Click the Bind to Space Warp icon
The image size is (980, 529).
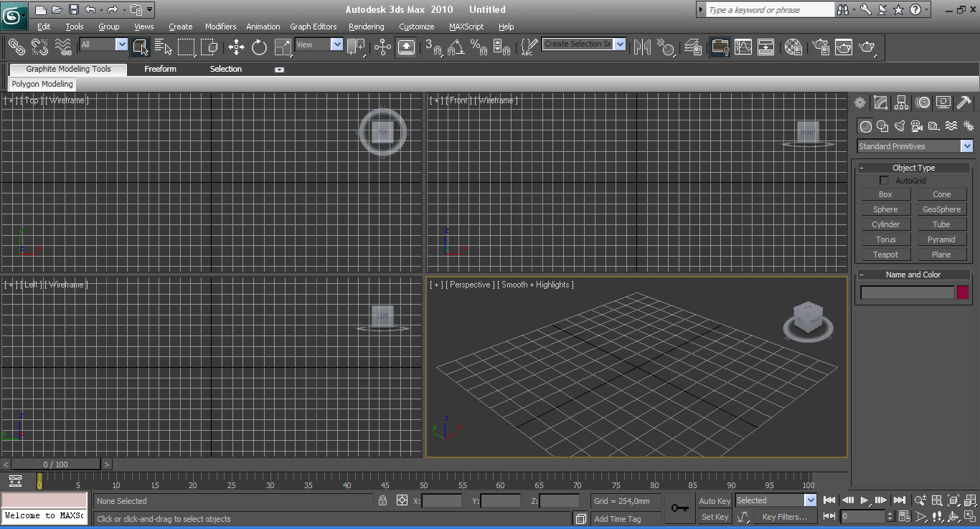click(63, 47)
